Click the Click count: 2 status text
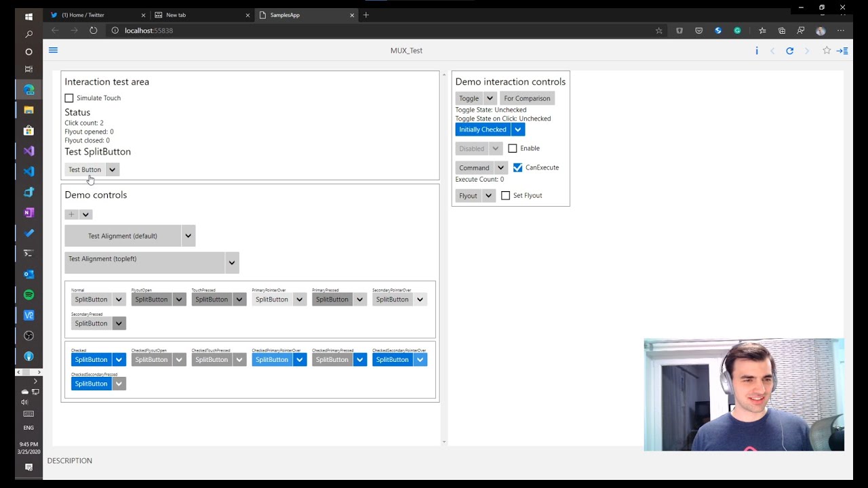Screen dimensions: 868x488 pos(84,123)
